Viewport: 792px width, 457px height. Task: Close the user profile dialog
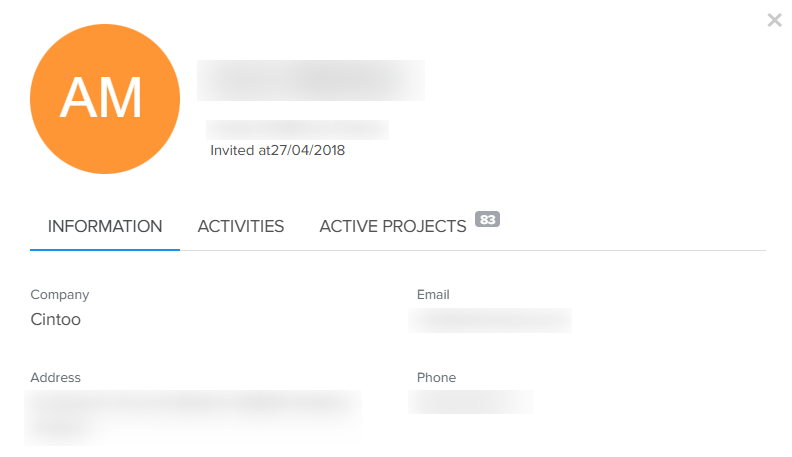pyautogui.click(x=774, y=20)
